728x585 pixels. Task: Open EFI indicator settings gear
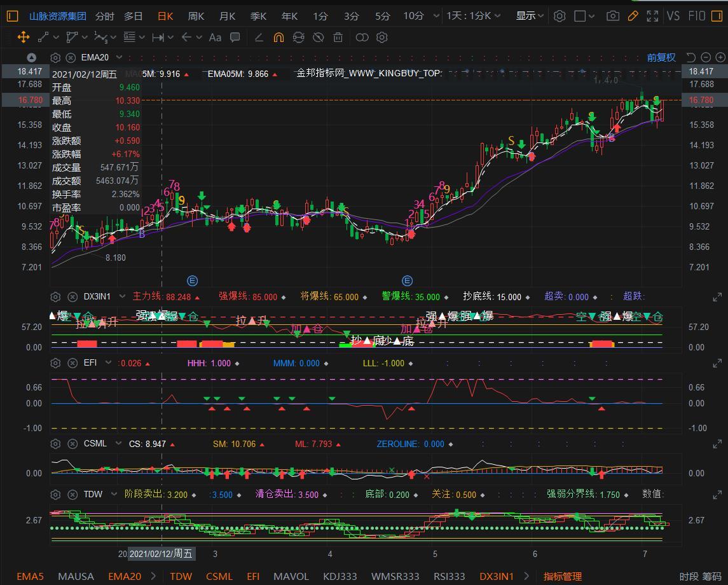pos(55,363)
